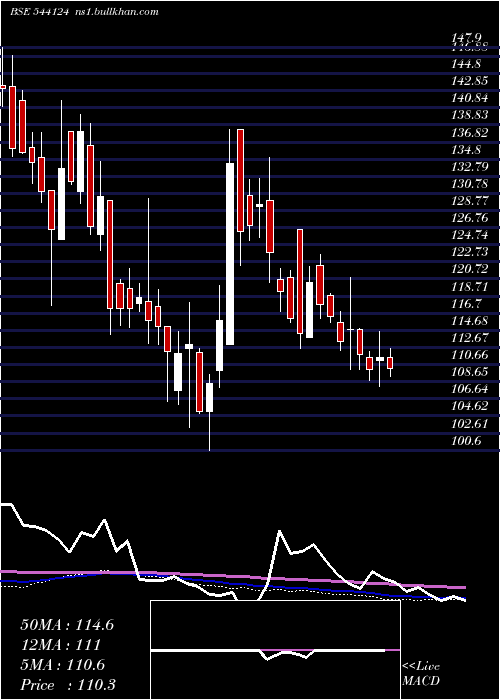
Task: Click the ns1.bullkhan.com source text
Action: pyautogui.click(x=118, y=12)
